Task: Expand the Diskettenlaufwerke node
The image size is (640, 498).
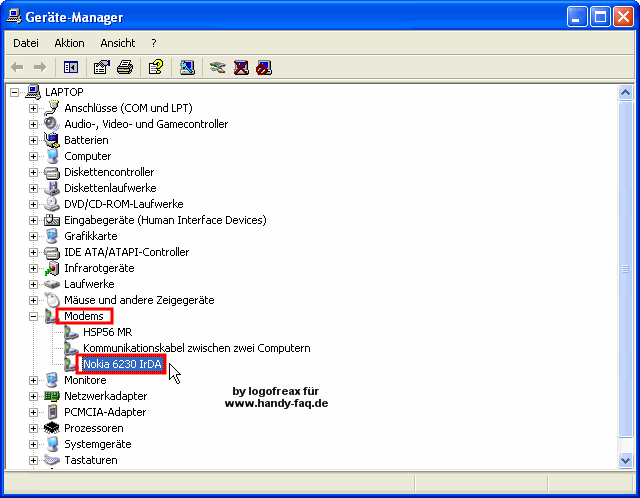Action: tap(33, 189)
